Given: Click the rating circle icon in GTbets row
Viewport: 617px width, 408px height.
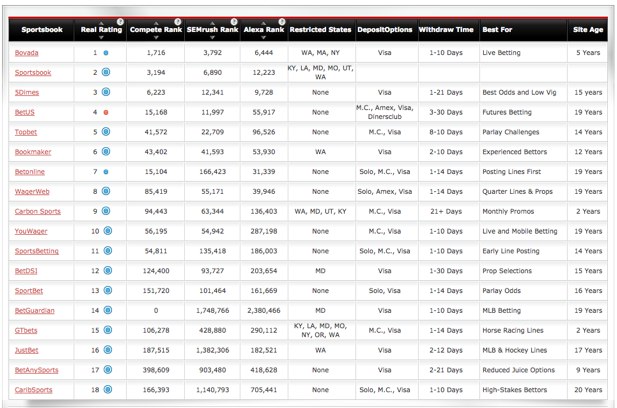Looking at the screenshot, I should [x=108, y=330].
